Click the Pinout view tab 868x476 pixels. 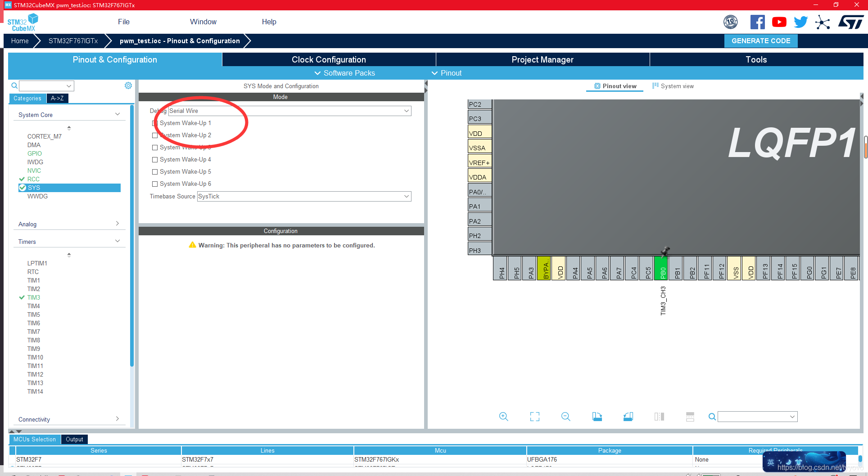(615, 86)
